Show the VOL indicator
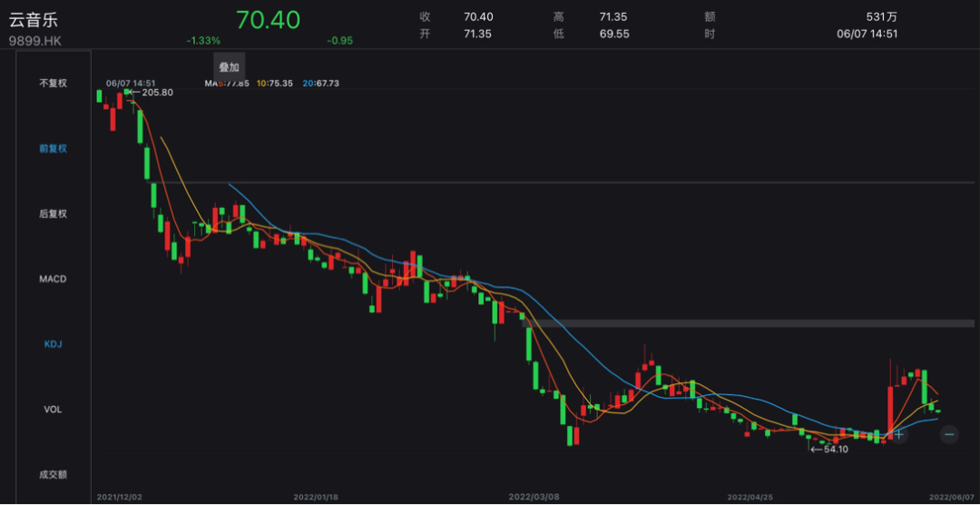Viewport: 980px width, 505px height. [54, 410]
